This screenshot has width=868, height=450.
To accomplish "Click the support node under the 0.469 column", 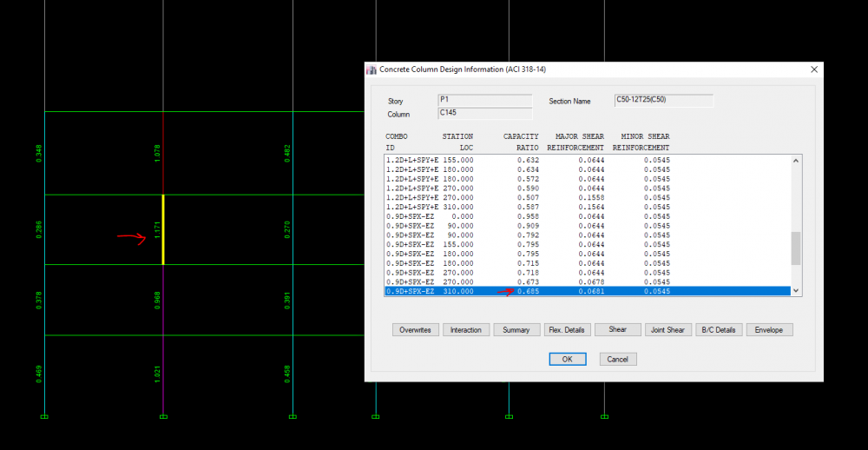I will [x=45, y=417].
